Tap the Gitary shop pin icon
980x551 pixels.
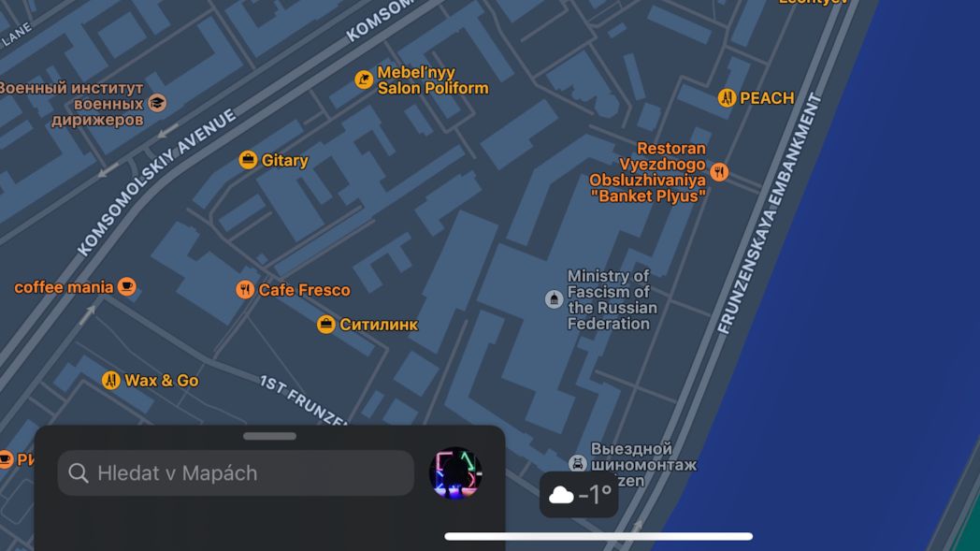tap(248, 160)
